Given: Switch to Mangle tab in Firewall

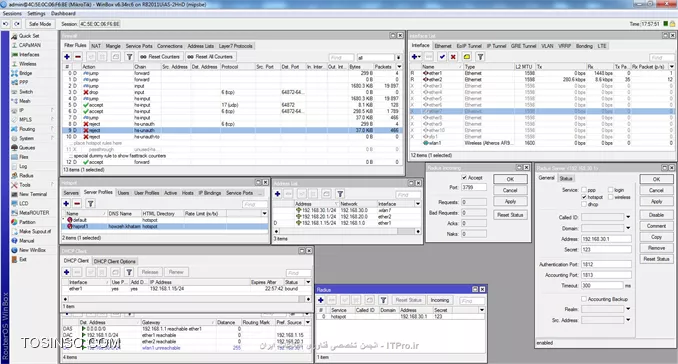Looking at the screenshot, I should click(113, 46).
